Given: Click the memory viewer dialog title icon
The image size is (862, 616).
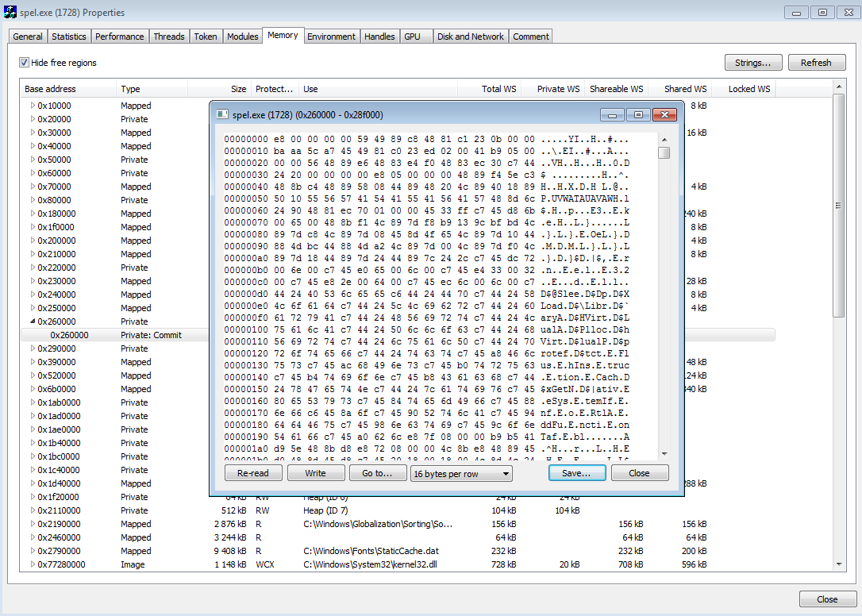Looking at the screenshot, I should coord(222,114).
